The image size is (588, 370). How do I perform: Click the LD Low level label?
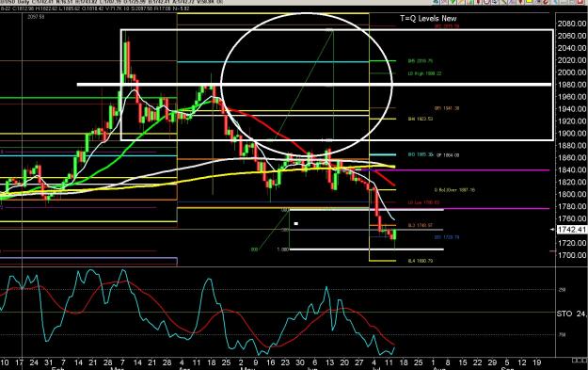[423, 202]
